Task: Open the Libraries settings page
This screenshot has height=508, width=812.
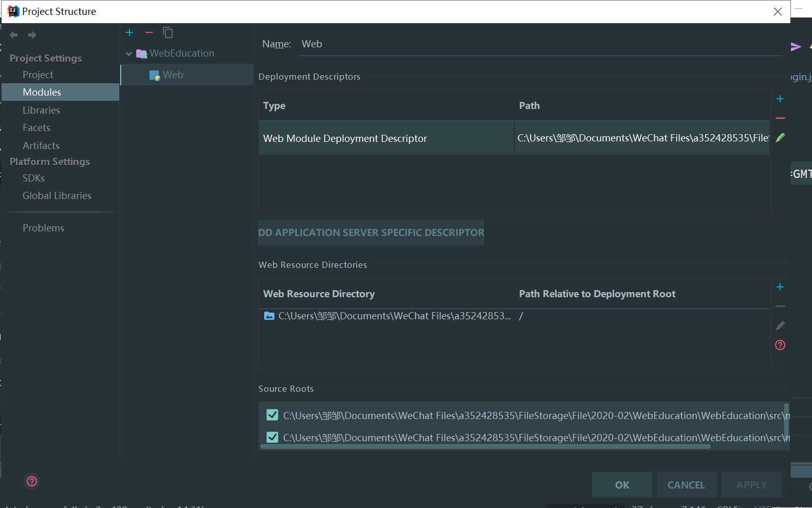Action: (41, 110)
